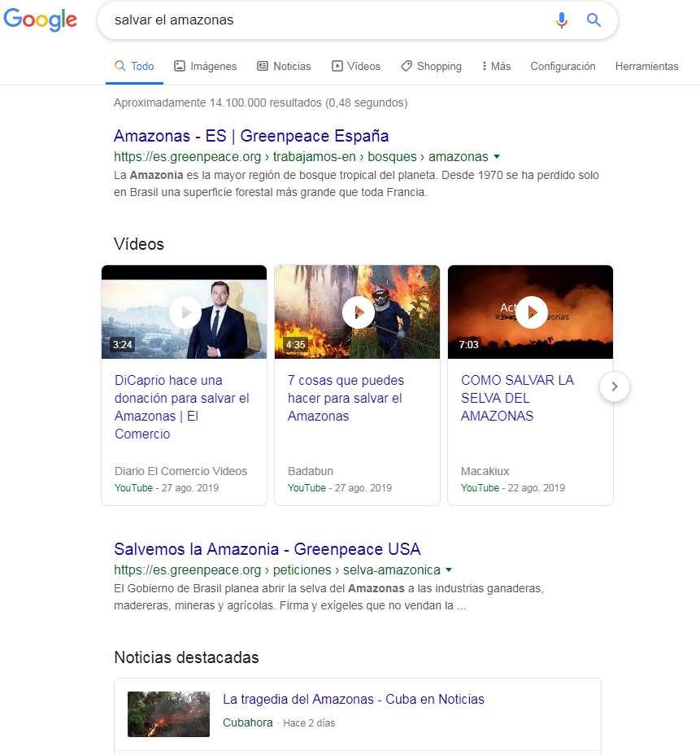Show next videos with carousel arrow

pyautogui.click(x=615, y=386)
